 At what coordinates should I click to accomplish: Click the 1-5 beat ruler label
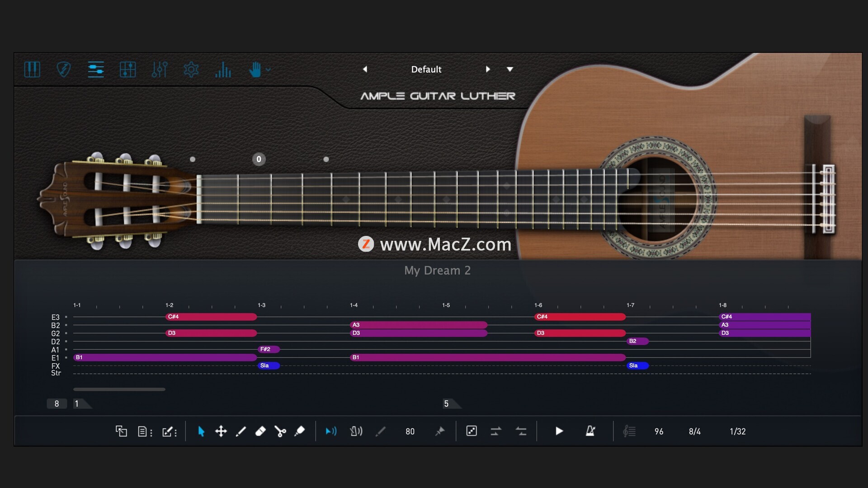click(x=446, y=305)
